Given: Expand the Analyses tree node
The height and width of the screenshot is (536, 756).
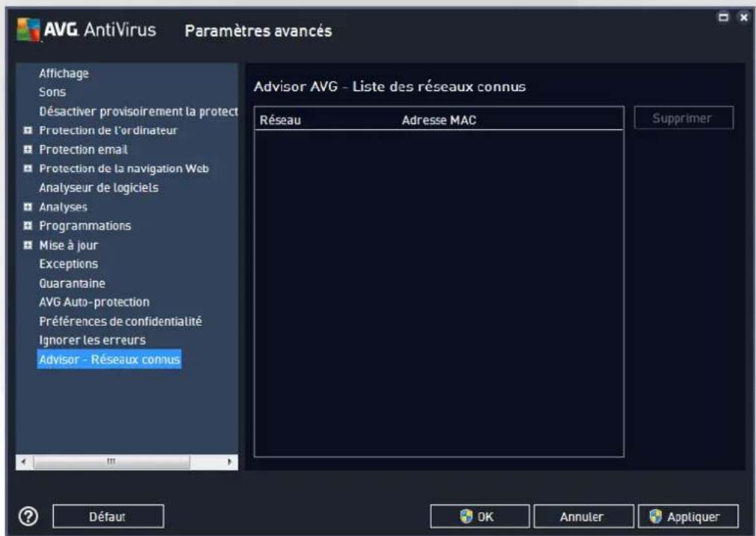Looking at the screenshot, I should 28,207.
